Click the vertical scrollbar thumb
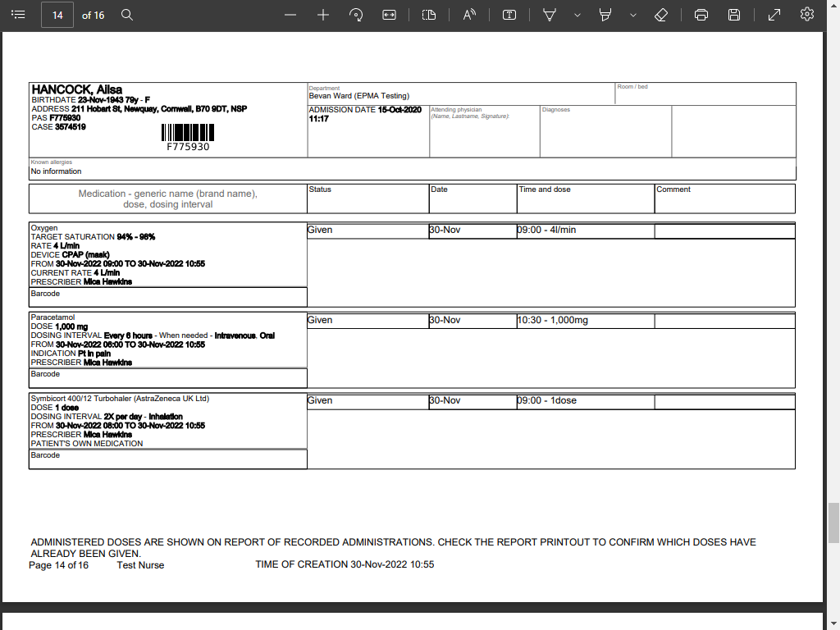This screenshot has width=840, height=630. pos(833,523)
